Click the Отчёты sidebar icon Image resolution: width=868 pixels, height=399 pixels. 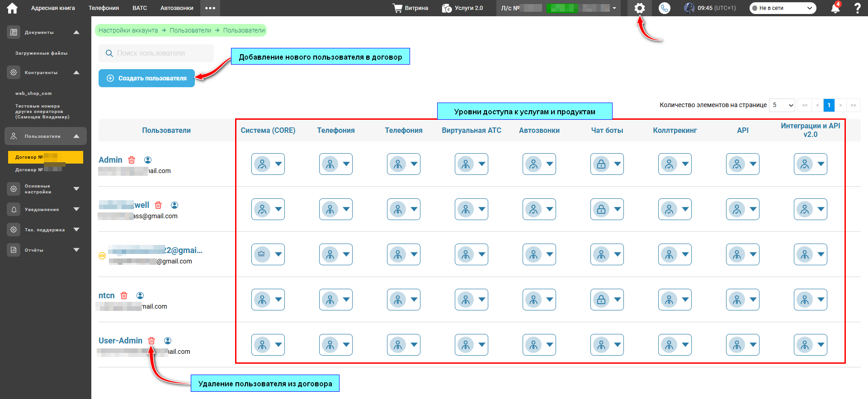pyautogui.click(x=14, y=250)
